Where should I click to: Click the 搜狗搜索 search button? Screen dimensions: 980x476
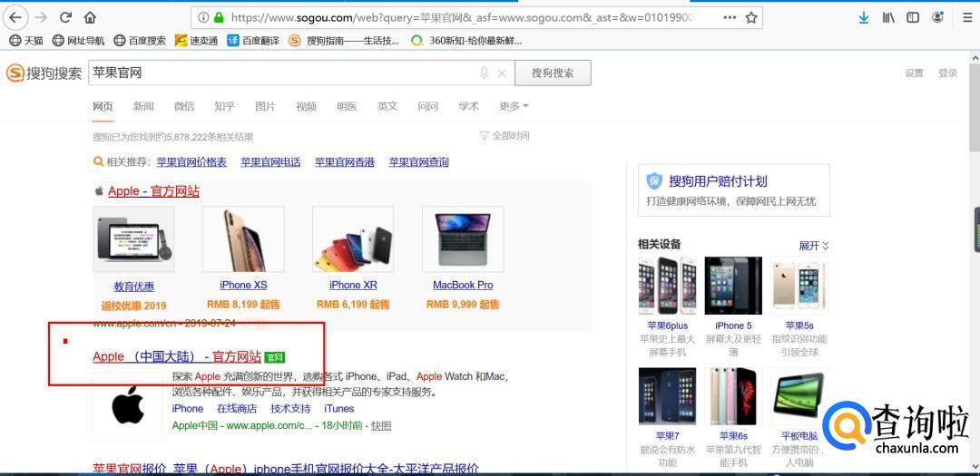click(x=553, y=73)
